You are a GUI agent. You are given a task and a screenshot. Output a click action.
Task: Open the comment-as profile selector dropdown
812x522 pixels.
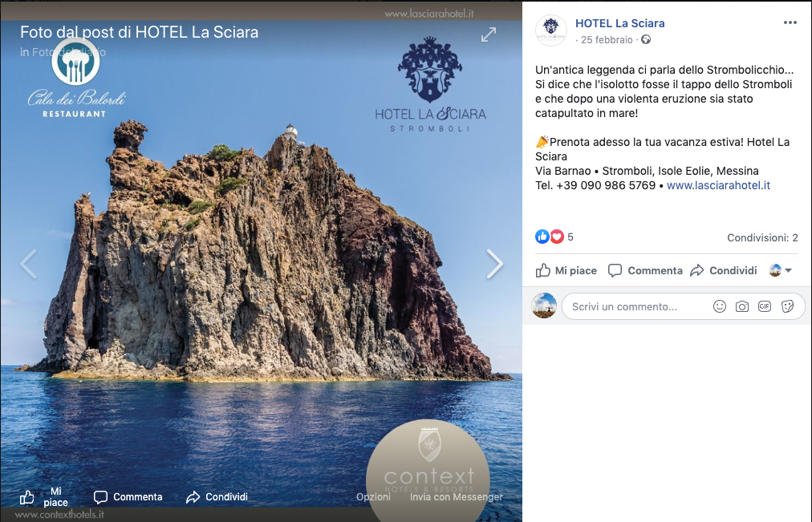(x=781, y=270)
